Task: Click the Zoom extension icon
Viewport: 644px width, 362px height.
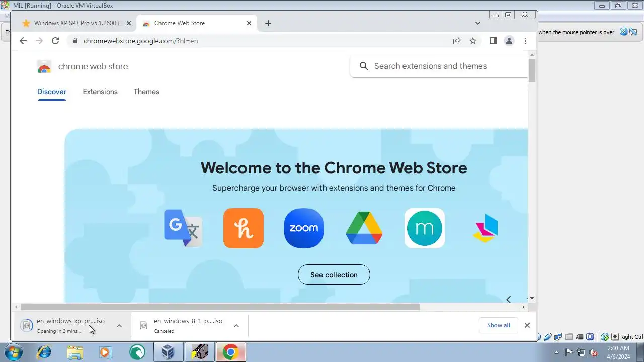Action: tap(304, 228)
